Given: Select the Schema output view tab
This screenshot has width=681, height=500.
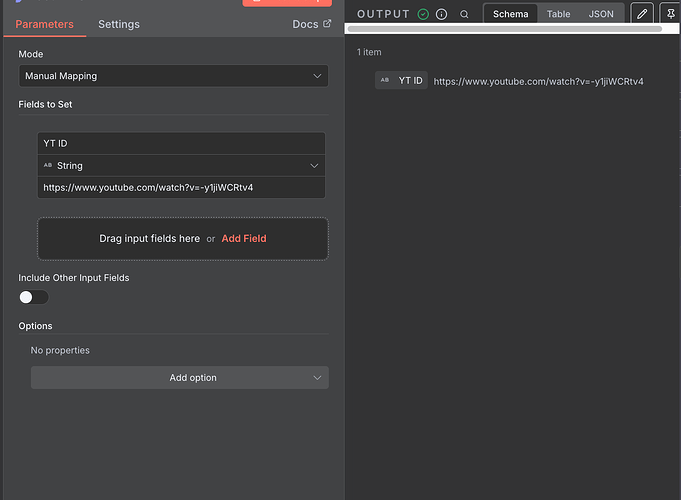Looking at the screenshot, I should click(x=510, y=14).
